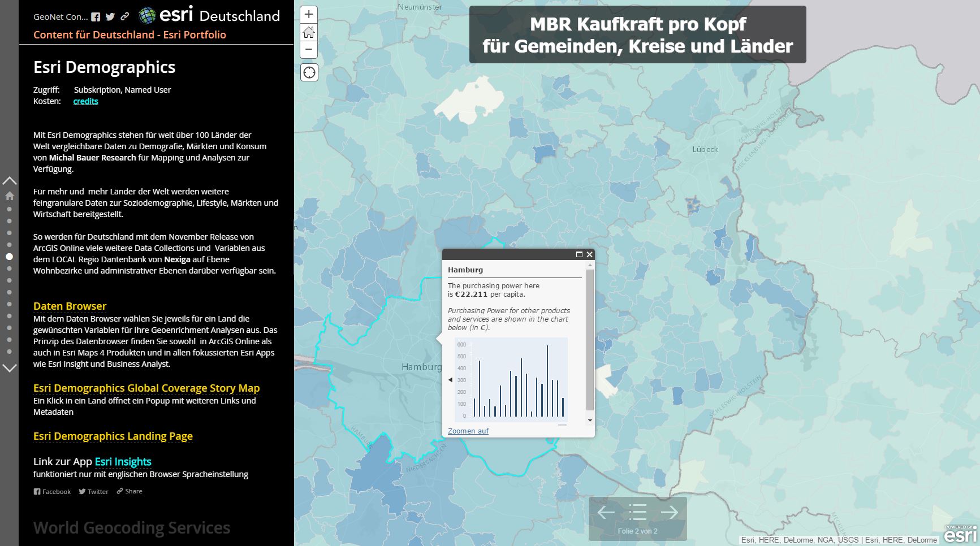Go to next slide arrow
The height and width of the screenshot is (546, 980).
670,513
